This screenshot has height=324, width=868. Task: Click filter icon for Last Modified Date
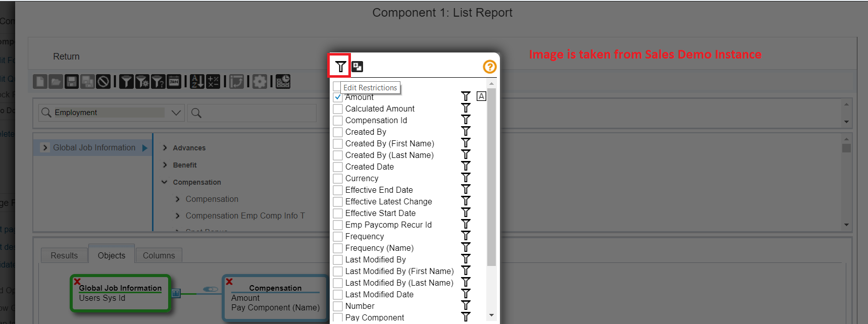point(466,294)
